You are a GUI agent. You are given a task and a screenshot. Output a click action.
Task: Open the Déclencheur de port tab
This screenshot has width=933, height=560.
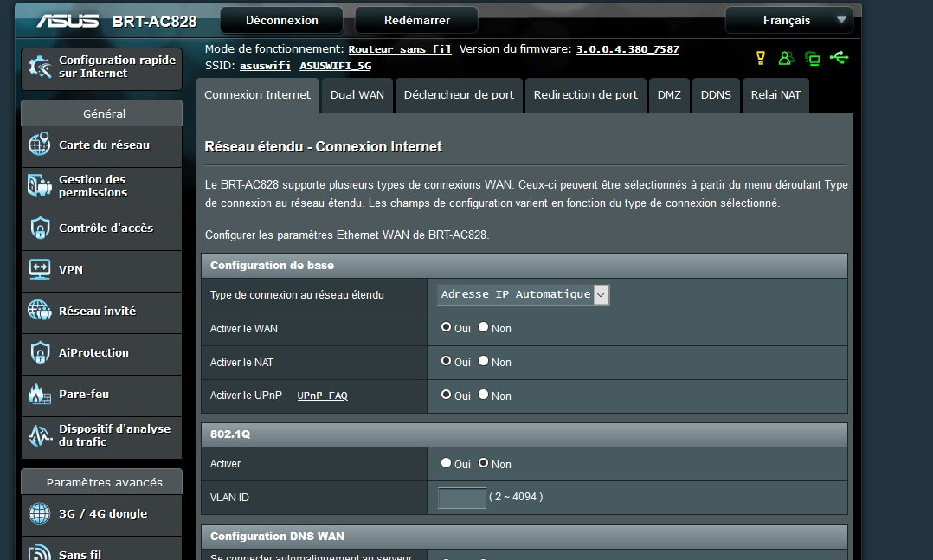point(459,95)
